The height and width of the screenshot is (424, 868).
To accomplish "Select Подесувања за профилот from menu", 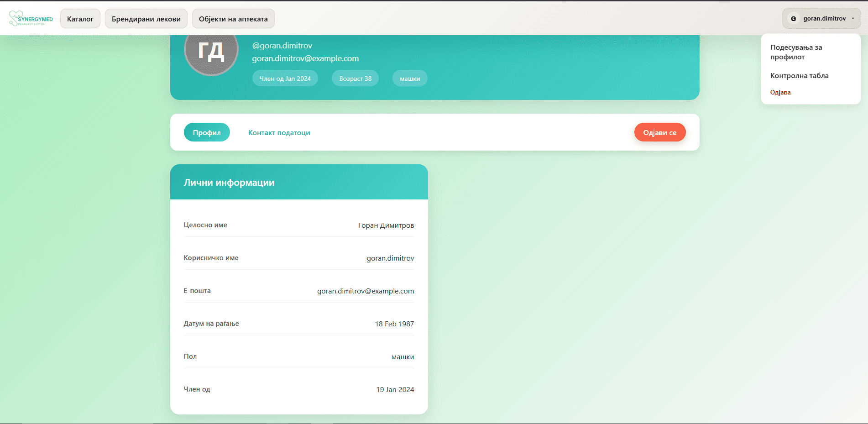I will (796, 52).
